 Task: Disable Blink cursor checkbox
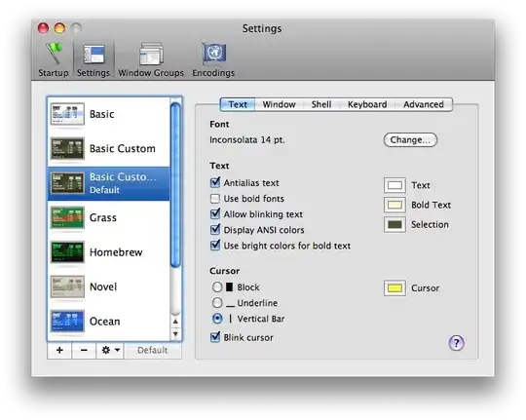click(215, 337)
